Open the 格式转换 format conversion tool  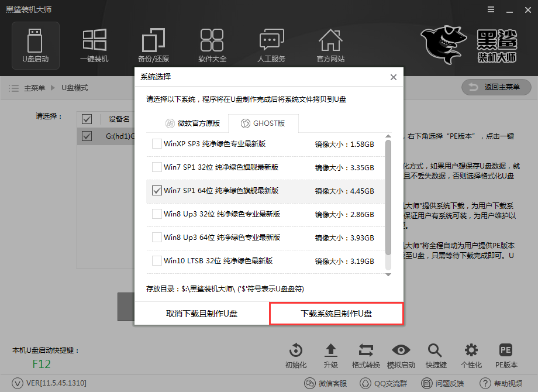pos(366,354)
